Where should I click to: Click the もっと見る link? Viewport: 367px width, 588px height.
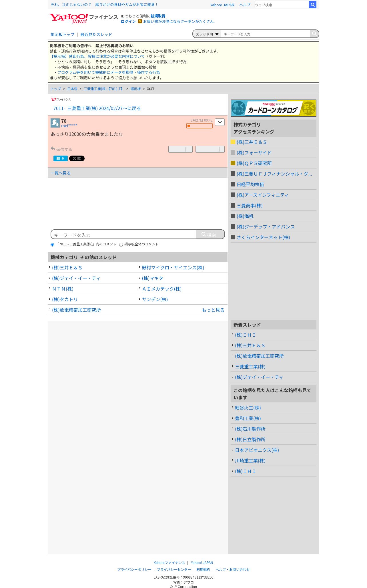click(x=213, y=310)
